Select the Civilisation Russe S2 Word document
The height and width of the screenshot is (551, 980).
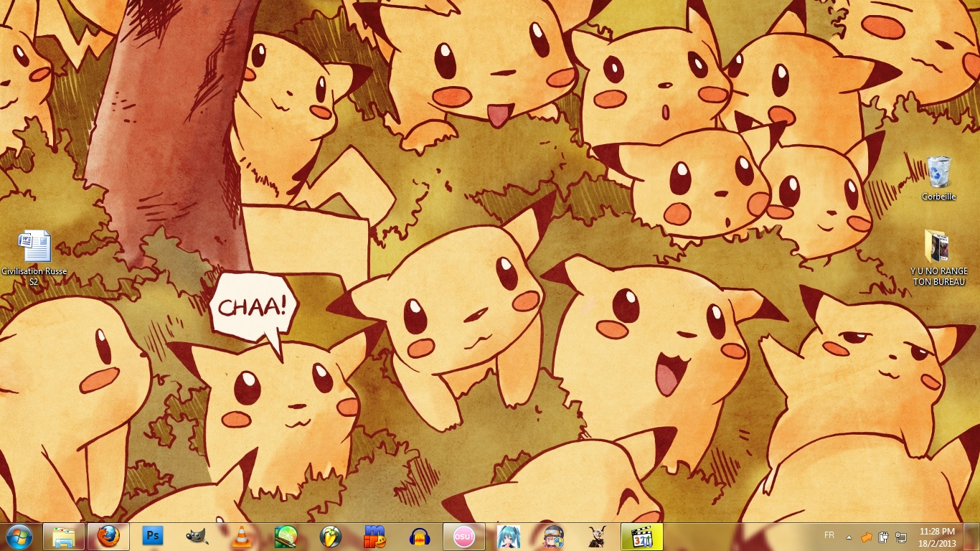[x=34, y=258]
